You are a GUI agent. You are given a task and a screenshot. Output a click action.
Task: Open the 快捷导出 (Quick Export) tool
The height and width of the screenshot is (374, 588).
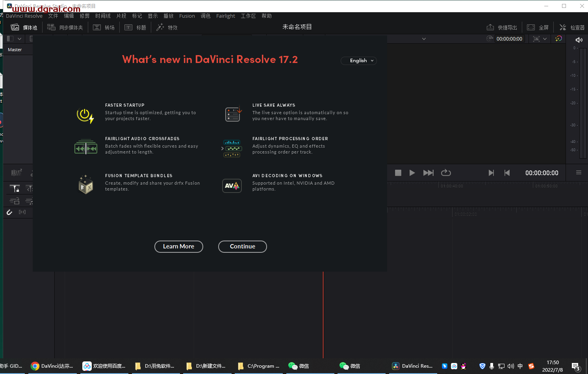pos(502,27)
